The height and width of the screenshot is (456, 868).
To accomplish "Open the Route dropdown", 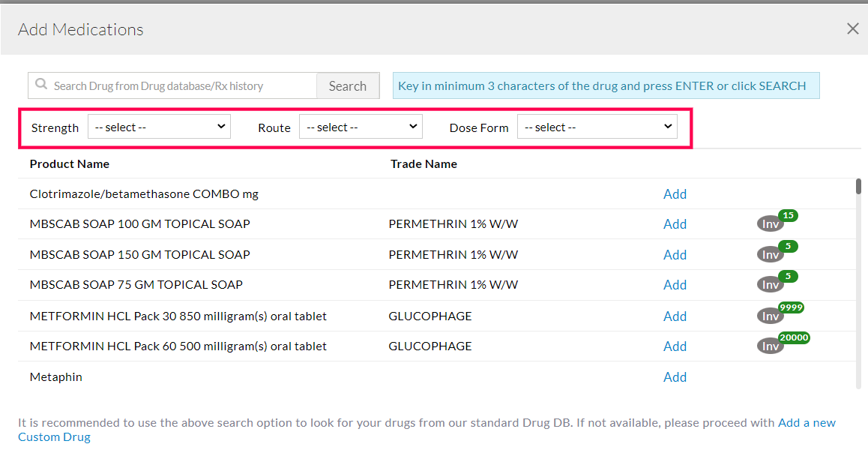I will (361, 127).
